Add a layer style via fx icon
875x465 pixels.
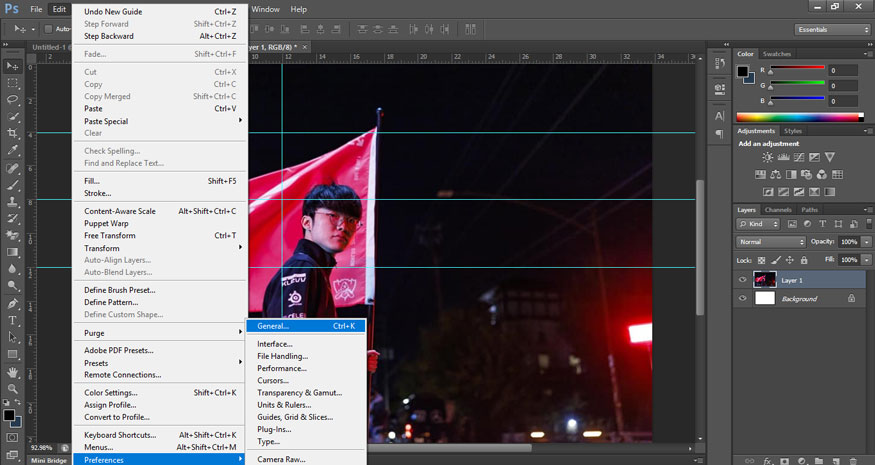point(768,460)
